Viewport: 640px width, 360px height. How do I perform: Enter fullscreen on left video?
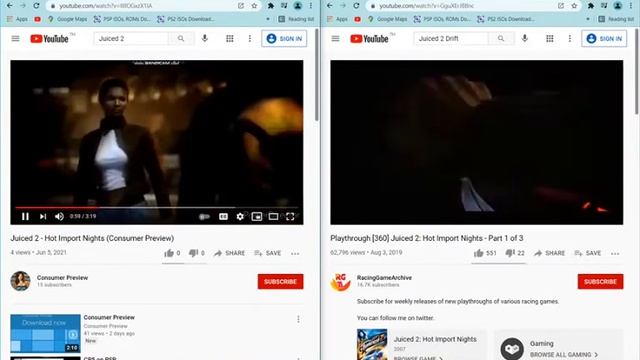tap(290, 216)
